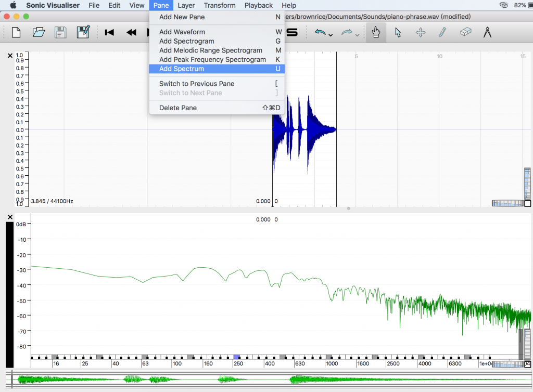Toggle the Solo 'S' playback button

[292, 33]
